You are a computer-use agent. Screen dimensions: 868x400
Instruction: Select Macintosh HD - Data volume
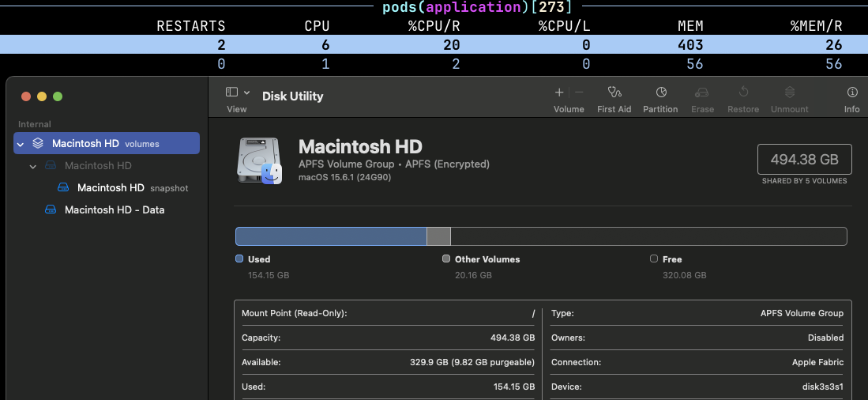tap(115, 210)
